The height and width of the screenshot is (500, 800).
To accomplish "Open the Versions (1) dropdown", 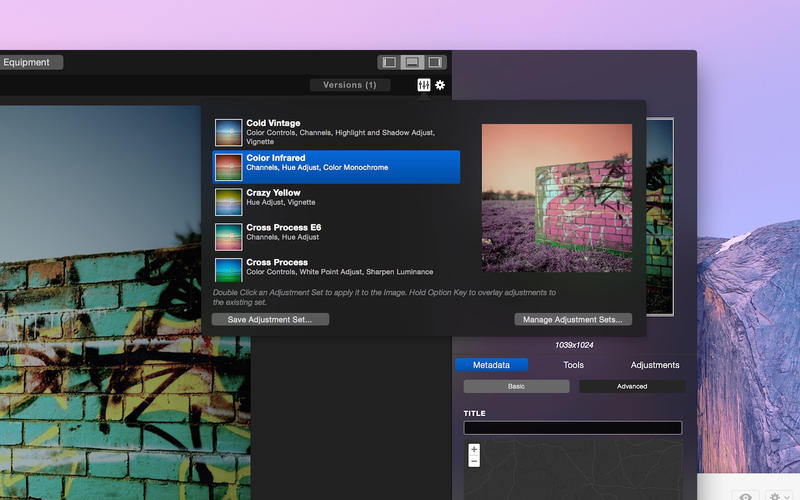I will coord(350,85).
